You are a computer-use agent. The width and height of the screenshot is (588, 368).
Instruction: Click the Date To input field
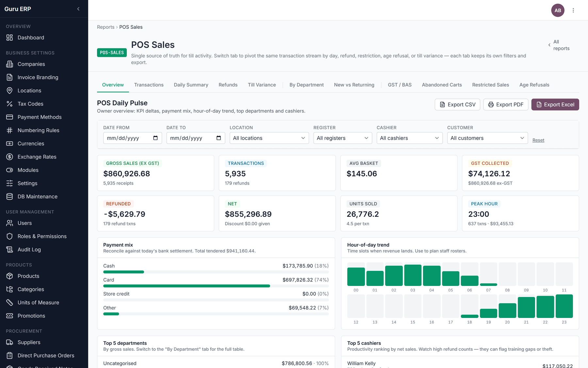pyautogui.click(x=196, y=138)
